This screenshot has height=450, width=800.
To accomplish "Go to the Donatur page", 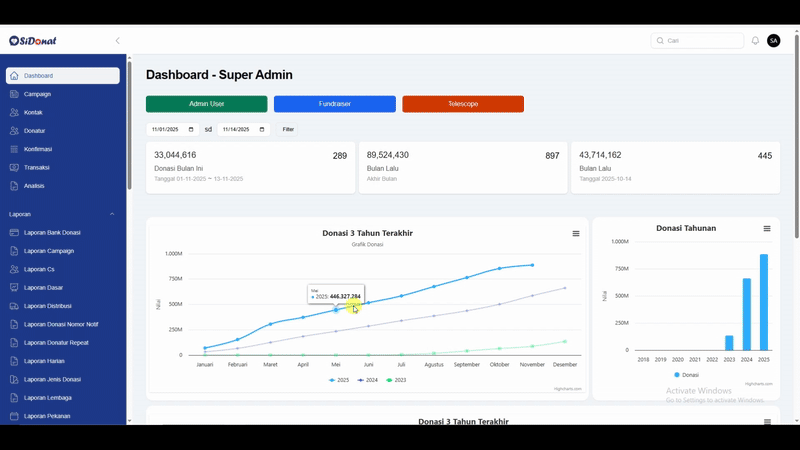I will point(63,131).
